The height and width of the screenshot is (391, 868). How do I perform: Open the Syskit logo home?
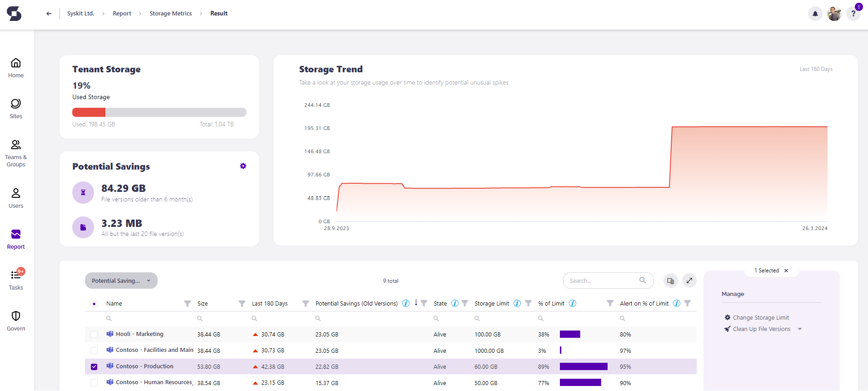click(14, 14)
